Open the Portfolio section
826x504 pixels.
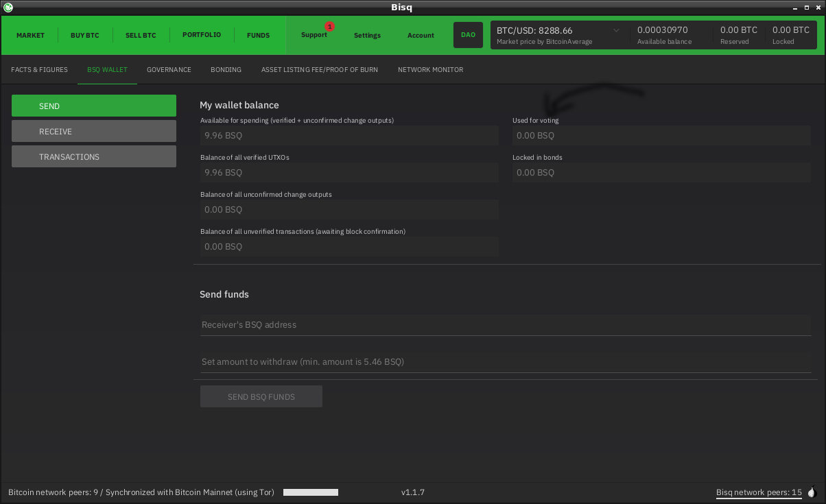(202, 34)
